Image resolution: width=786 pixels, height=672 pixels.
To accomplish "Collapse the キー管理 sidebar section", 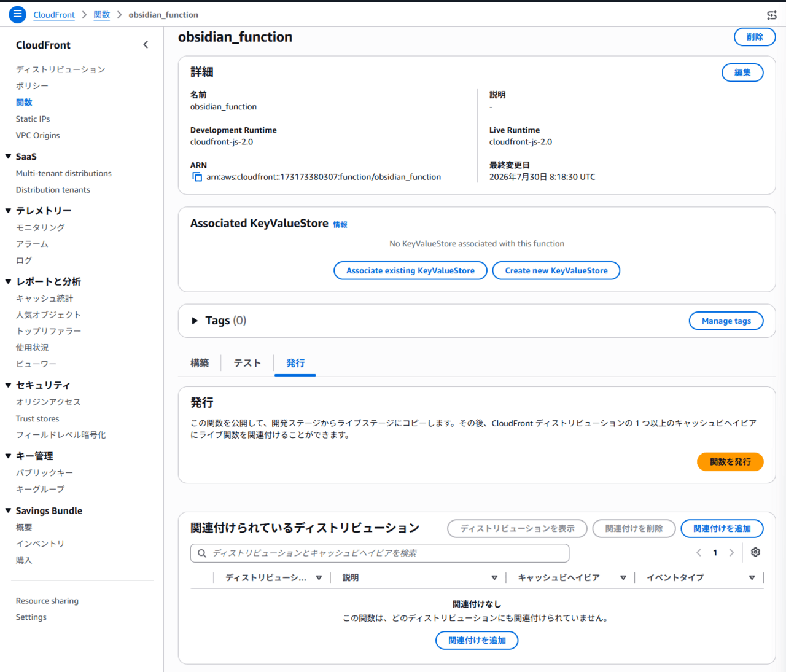I will 9,456.
